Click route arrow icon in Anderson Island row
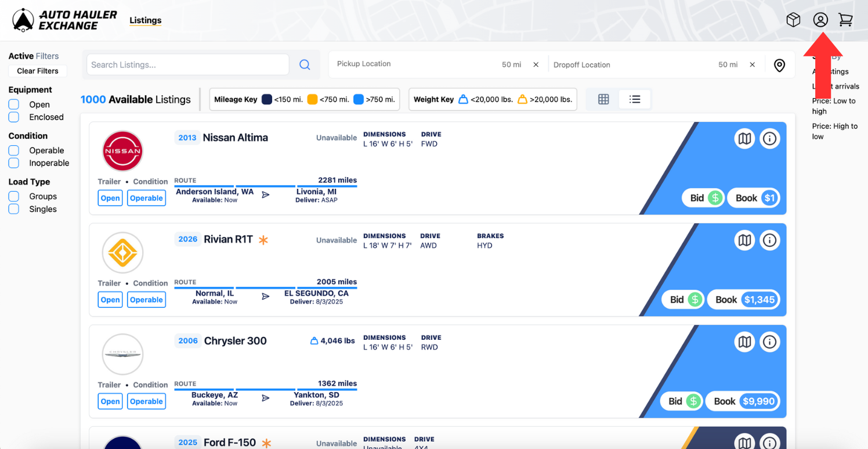This screenshot has width=868, height=449. coord(266,195)
